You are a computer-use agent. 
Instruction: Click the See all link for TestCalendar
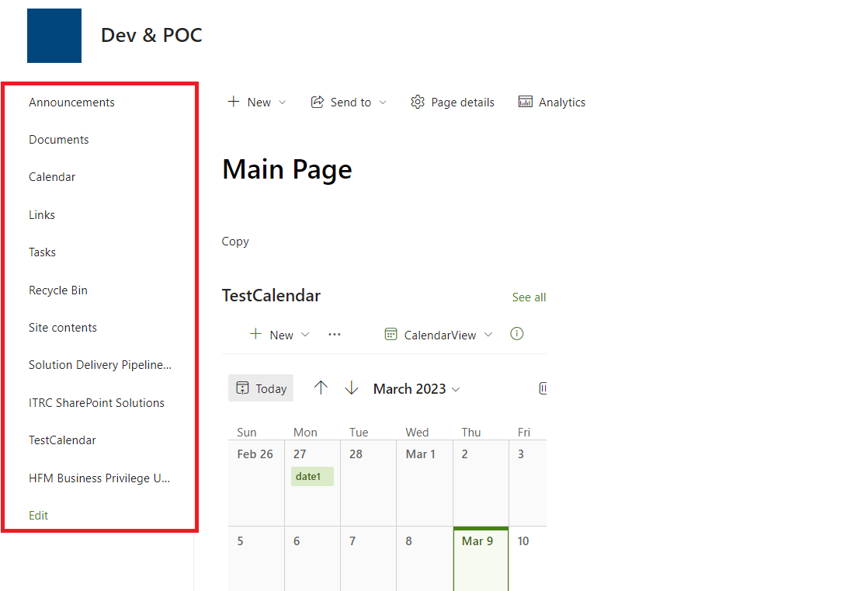click(529, 297)
